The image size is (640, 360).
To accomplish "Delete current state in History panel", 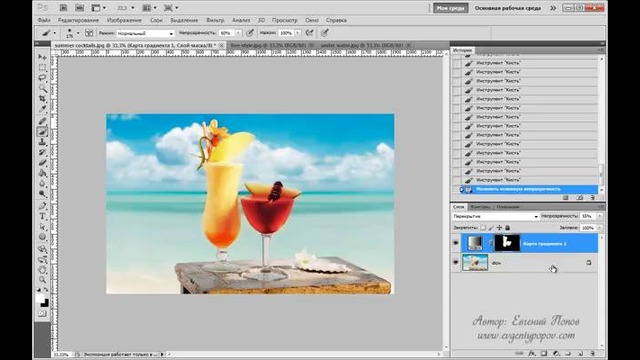I will (593, 198).
